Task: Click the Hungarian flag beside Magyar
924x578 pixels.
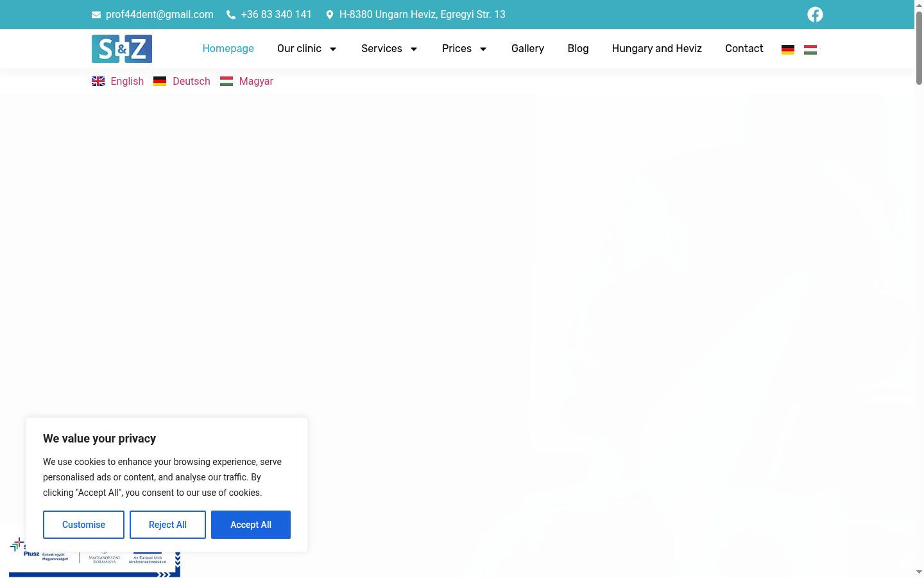Action: (x=227, y=82)
